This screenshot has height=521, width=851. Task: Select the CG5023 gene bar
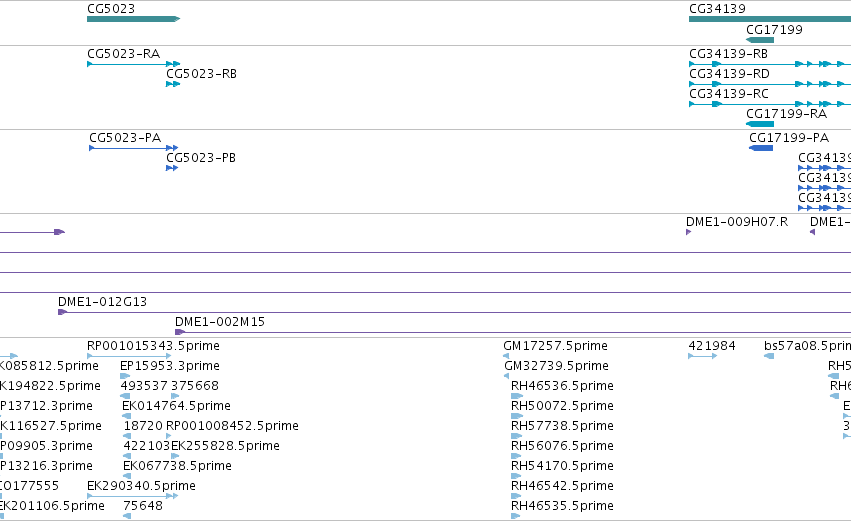133,19
